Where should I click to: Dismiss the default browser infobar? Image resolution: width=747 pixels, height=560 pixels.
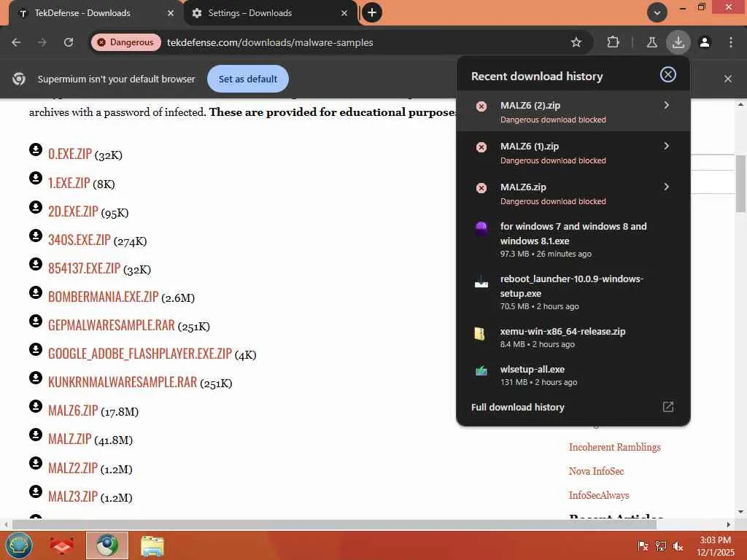tap(727, 79)
